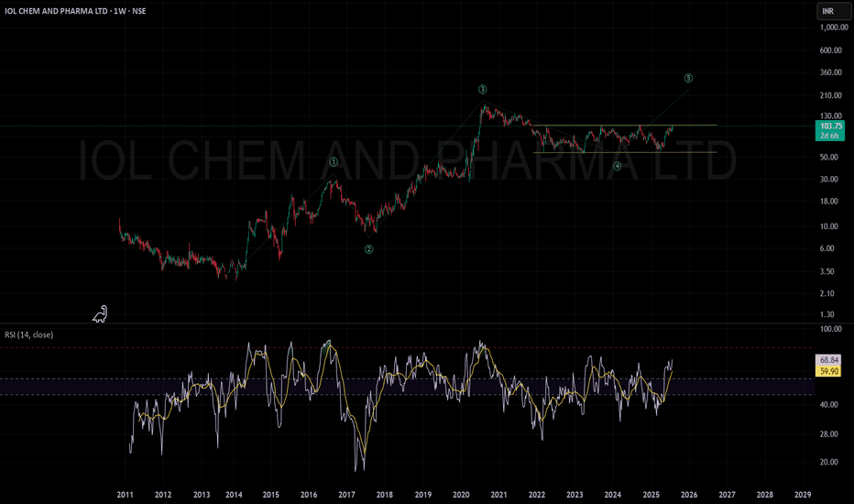
Task: Click the RSI moving average value 59.90
Action: click(x=828, y=371)
